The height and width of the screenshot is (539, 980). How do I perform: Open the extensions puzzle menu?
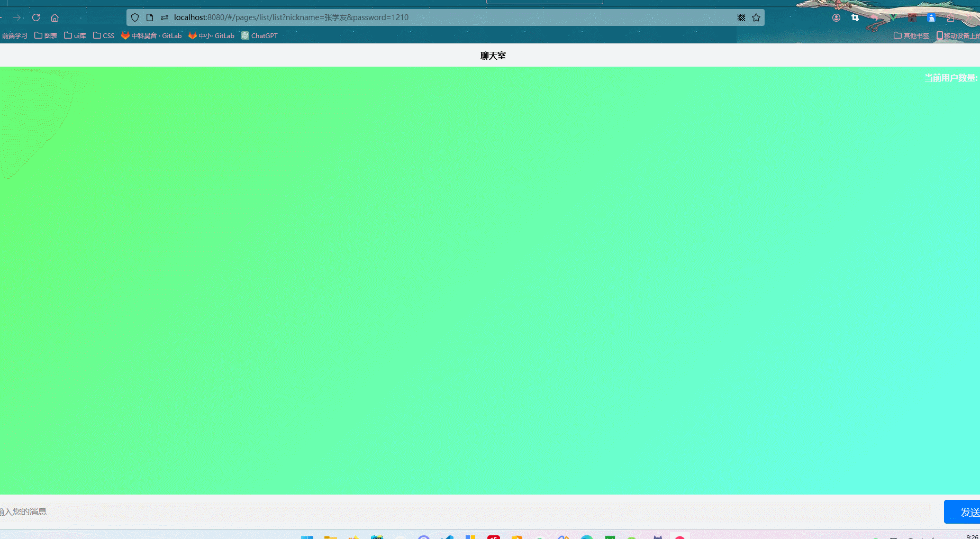(950, 17)
